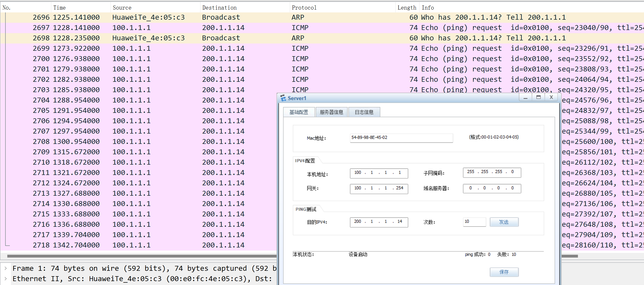
Task: Click the 保存 save button
Action: pos(504,272)
